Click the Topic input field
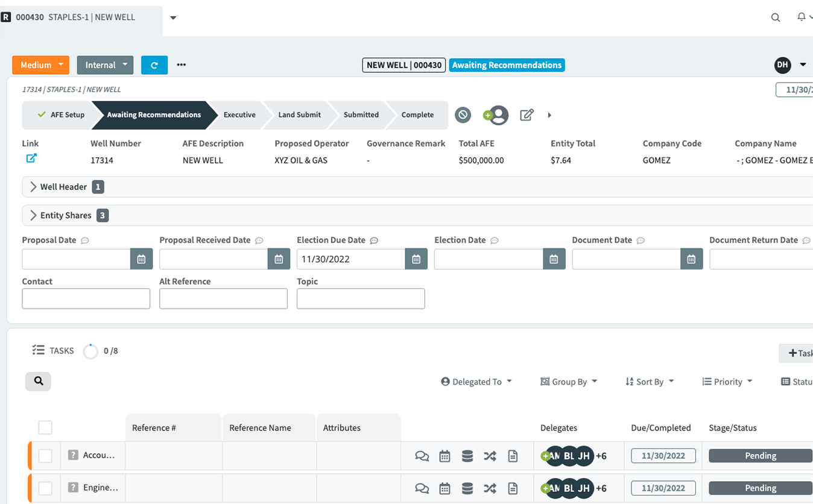813x504 pixels. (361, 299)
